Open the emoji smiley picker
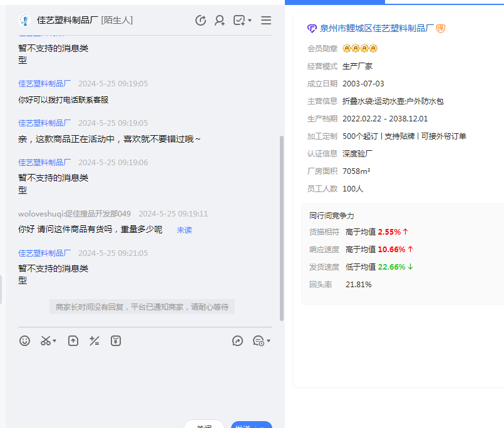The image size is (504, 428). (x=24, y=341)
